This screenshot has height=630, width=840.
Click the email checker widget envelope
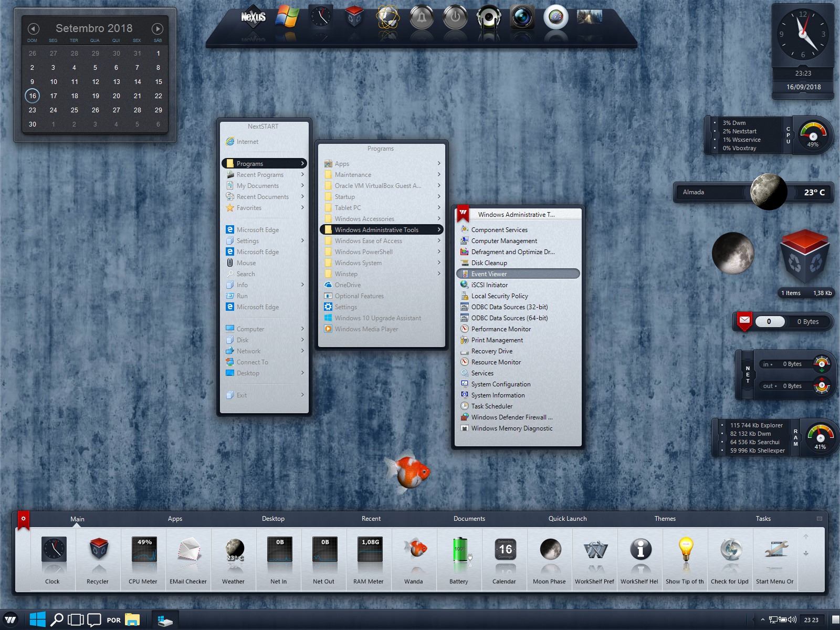[x=744, y=321]
